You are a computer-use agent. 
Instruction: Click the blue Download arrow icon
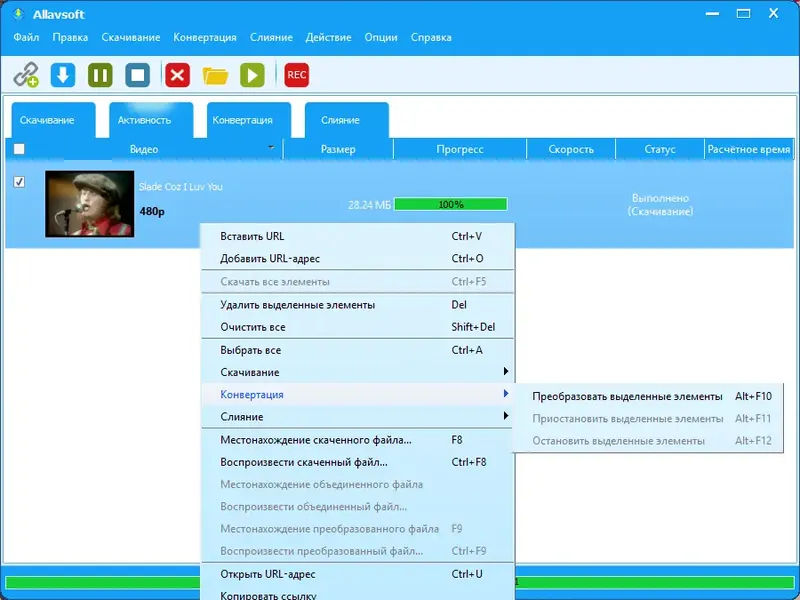point(62,74)
